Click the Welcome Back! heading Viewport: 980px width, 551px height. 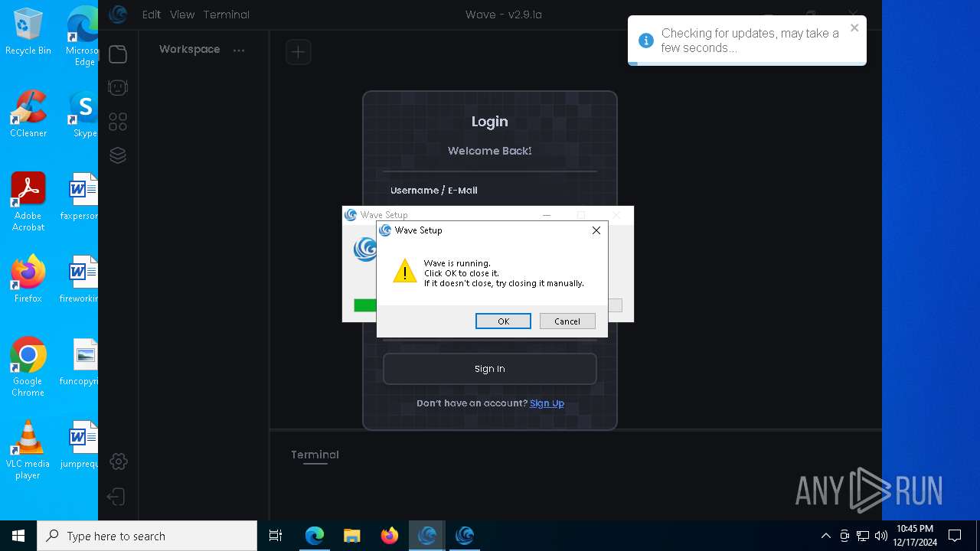(x=490, y=151)
